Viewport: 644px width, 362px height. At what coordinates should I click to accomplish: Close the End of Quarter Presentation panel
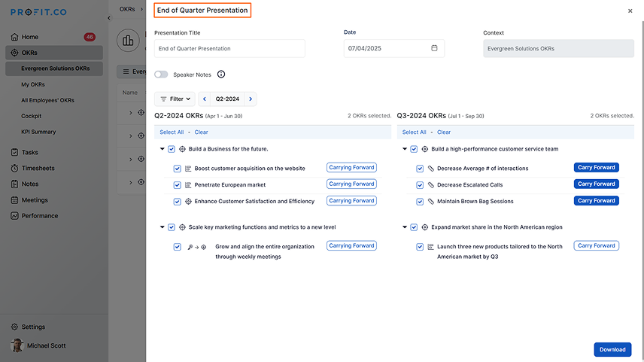(630, 11)
